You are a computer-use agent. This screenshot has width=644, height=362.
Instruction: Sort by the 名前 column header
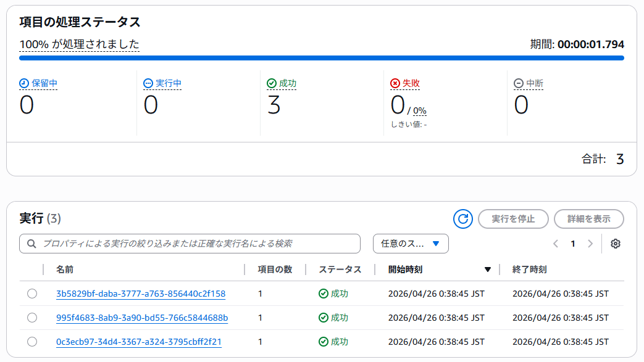pos(65,269)
